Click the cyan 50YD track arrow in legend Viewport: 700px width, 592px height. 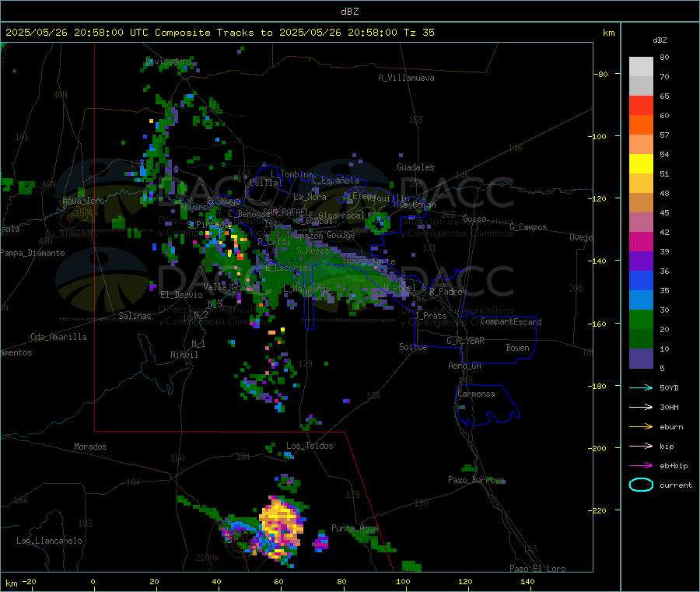pyautogui.click(x=641, y=387)
